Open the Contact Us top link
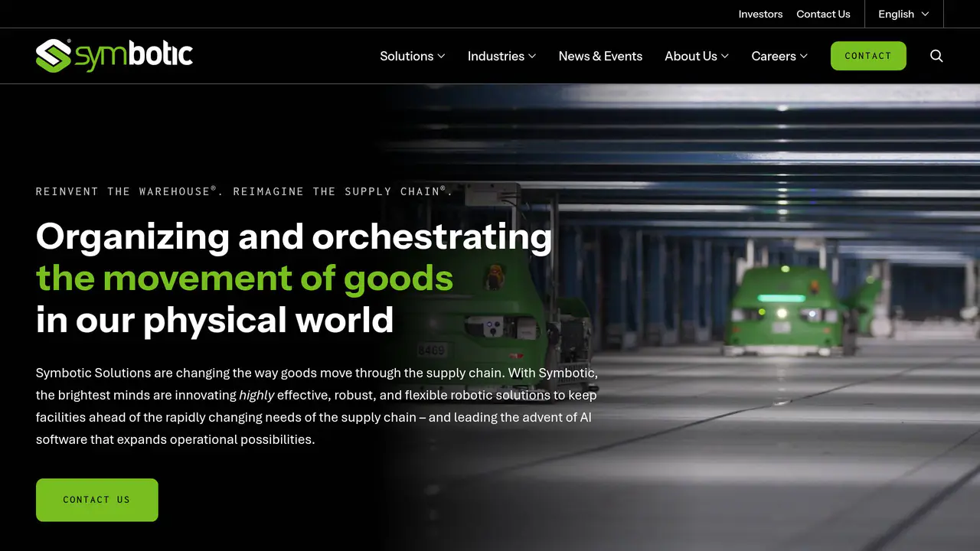 point(823,14)
